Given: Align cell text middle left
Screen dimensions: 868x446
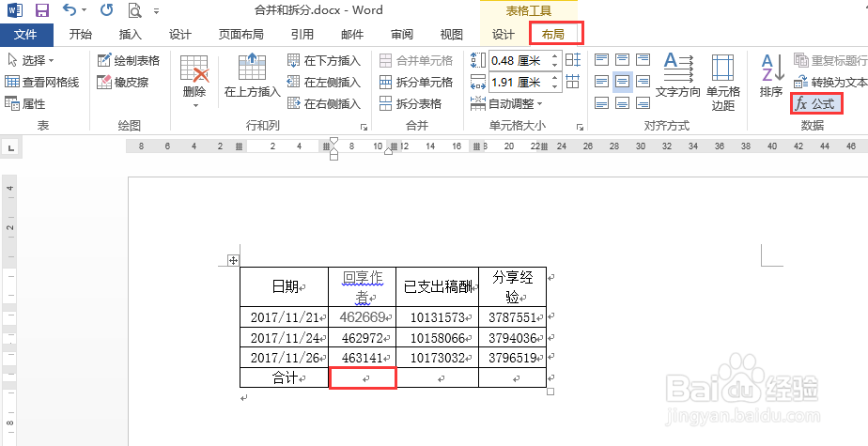Looking at the screenshot, I should [602, 82].
